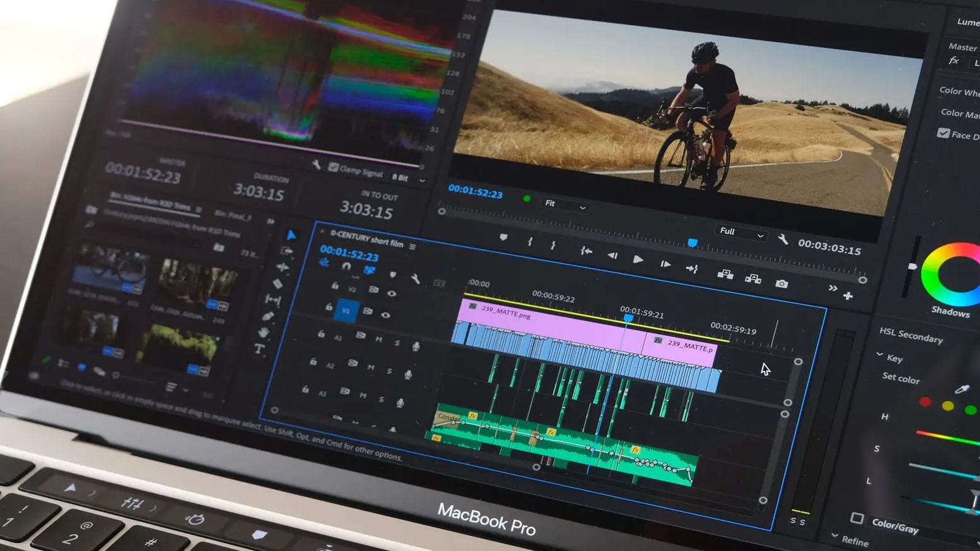Collapse the Key section
Screen dimensions: 980x551
(880, 354)
